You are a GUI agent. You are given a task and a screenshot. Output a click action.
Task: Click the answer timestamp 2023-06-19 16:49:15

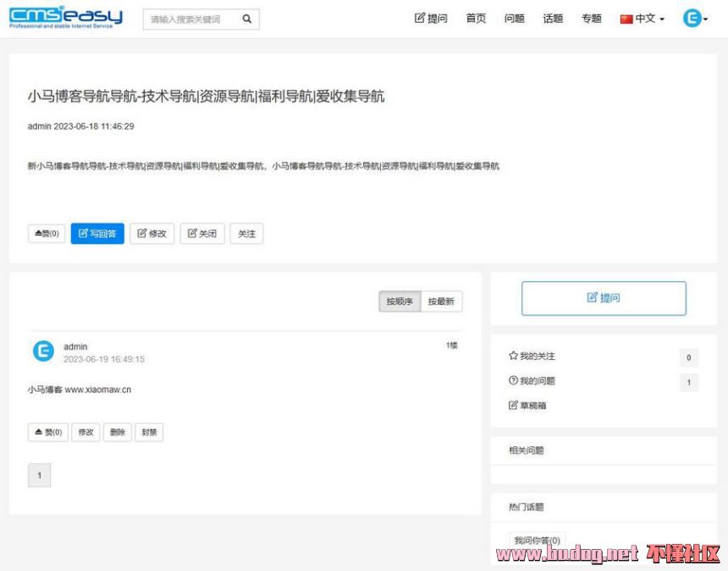[x=104, y=359]
